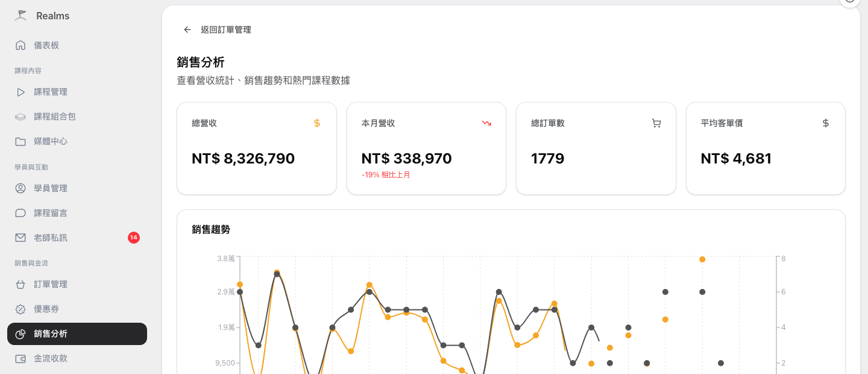Click the total orders value 1779

(x=547, y=159)
